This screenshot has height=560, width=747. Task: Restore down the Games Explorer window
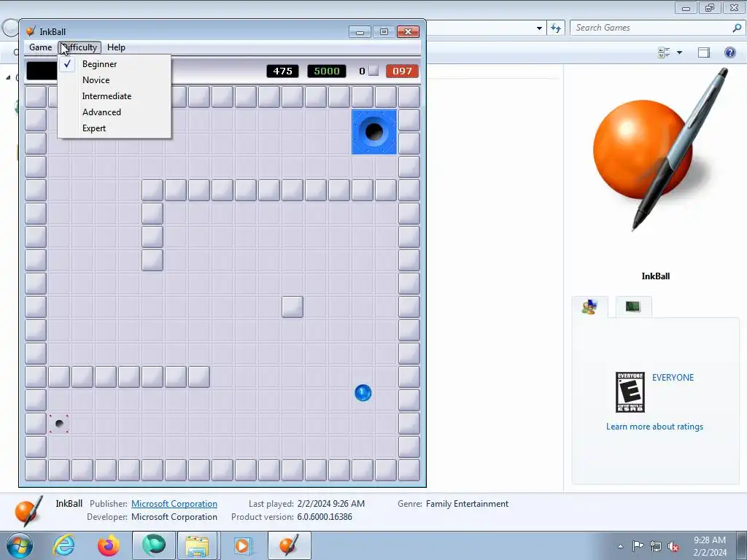pyautogui.click(x=710, y=7)
